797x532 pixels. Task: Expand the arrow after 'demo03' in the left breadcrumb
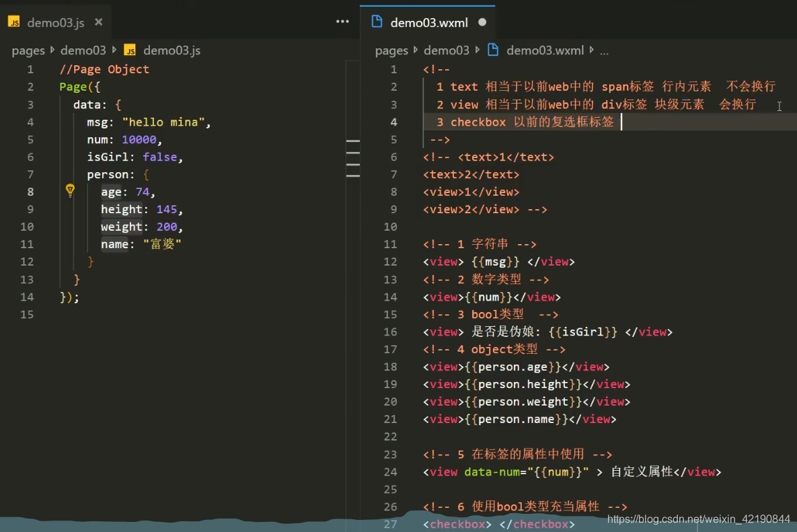click(114, 50)
